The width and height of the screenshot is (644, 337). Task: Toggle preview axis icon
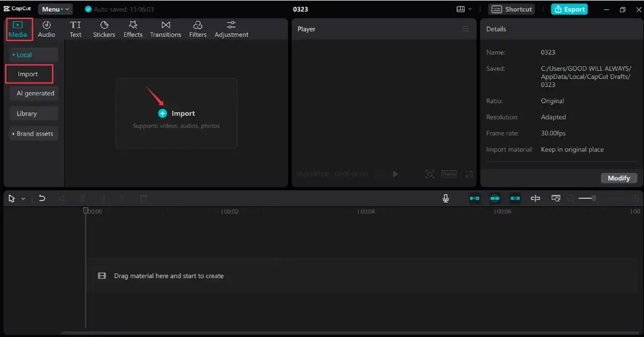click(x=535, y=198)
